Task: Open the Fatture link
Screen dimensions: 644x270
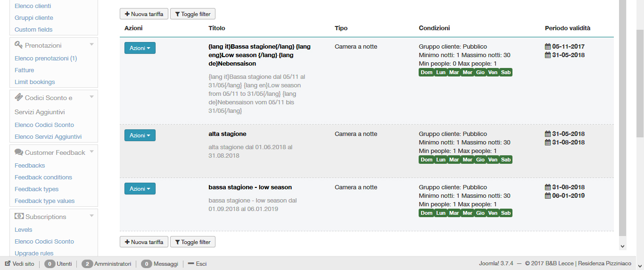Action: click(25, 70)
